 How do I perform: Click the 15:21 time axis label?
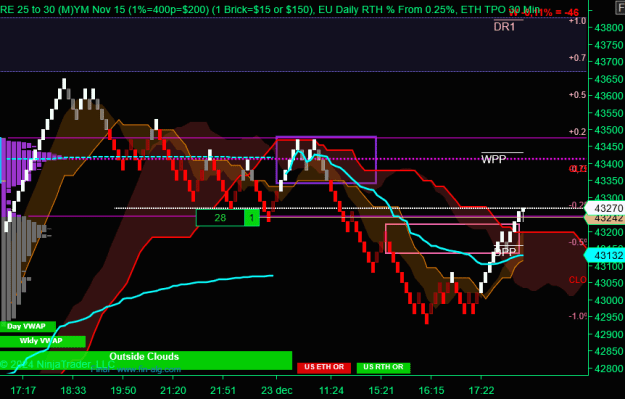[x=381, y=390]
